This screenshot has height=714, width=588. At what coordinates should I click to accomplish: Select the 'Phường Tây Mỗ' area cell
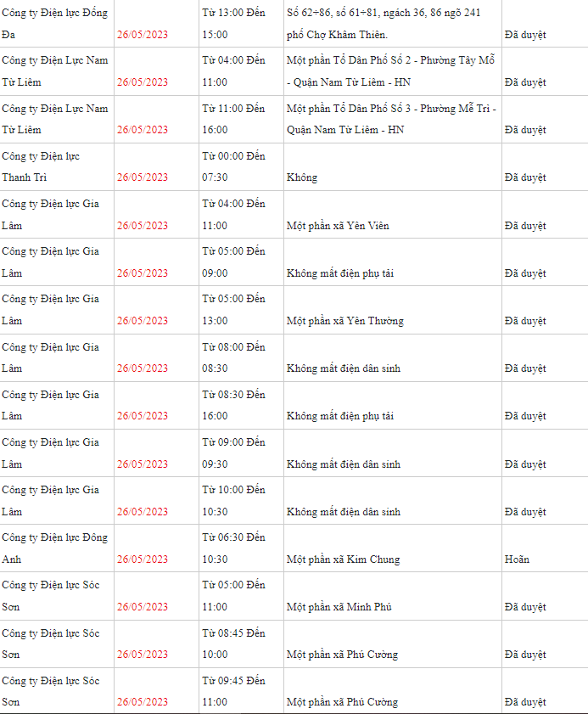pos(393,71)
